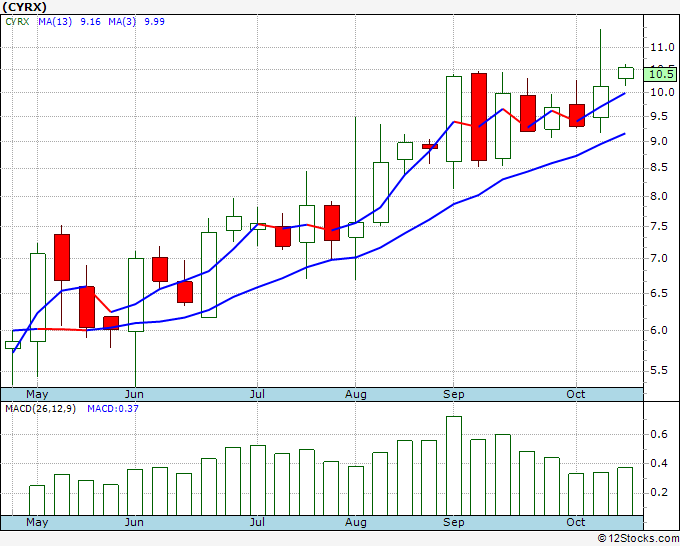Click Aug on the price chart axis
This screenshot has height=546, width=680.
coord(356,395)
